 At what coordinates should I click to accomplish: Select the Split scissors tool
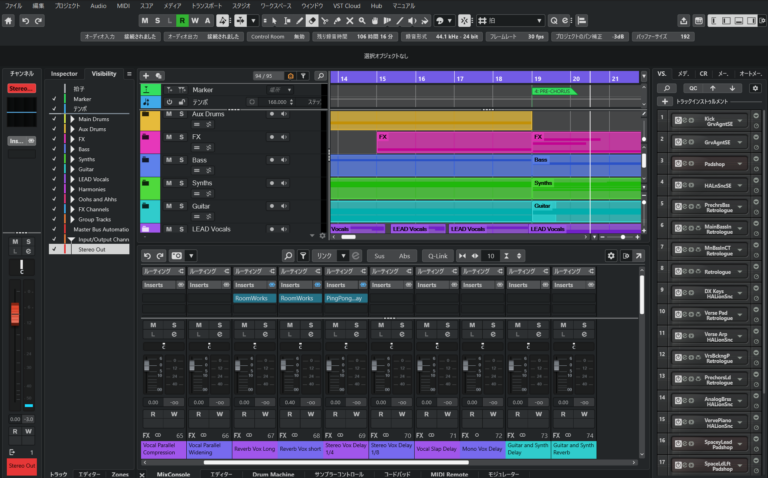coord(324,21)
